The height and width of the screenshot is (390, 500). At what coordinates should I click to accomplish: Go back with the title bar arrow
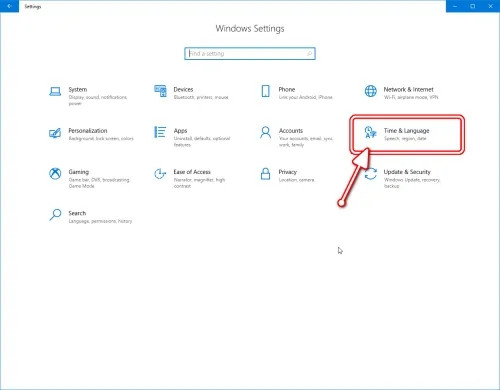click(x=9, y=6)
